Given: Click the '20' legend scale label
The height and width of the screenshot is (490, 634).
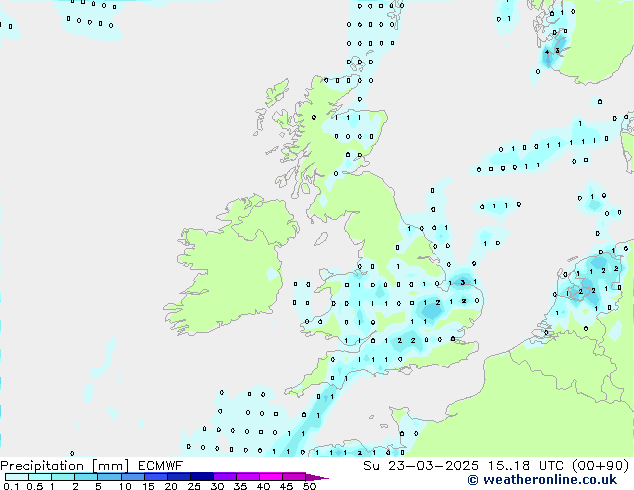Looking at the screenshot, I should pyautogui.click(x=171, y=486).
